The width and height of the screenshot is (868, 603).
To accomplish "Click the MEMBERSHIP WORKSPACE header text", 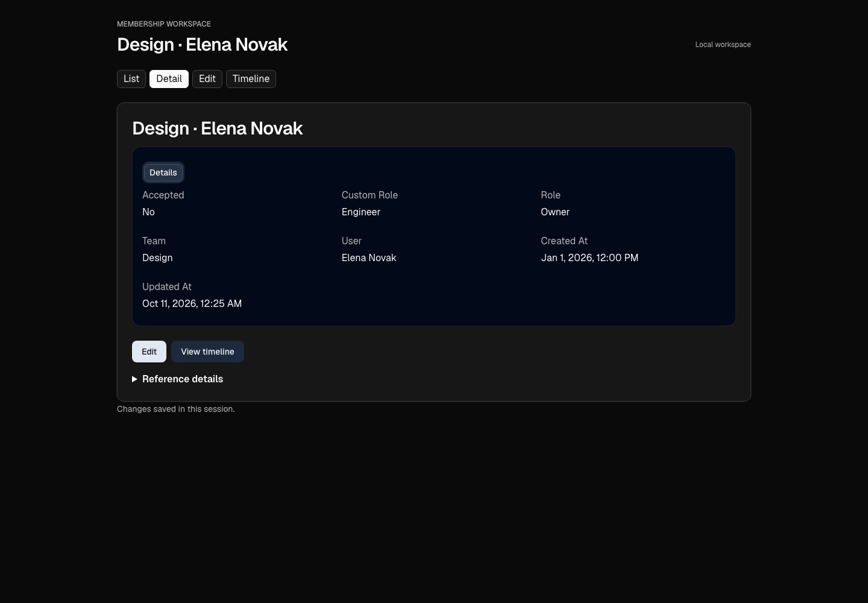I will [x=164, y=24].
